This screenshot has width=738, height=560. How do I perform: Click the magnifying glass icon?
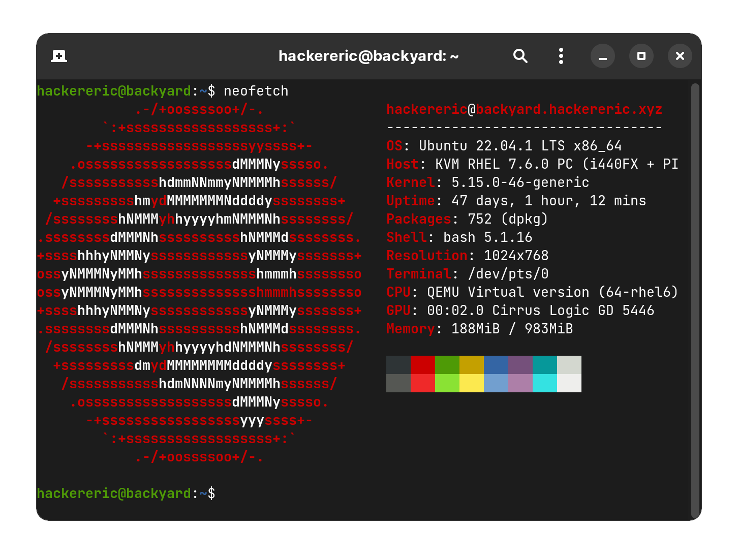coord(520,56)
